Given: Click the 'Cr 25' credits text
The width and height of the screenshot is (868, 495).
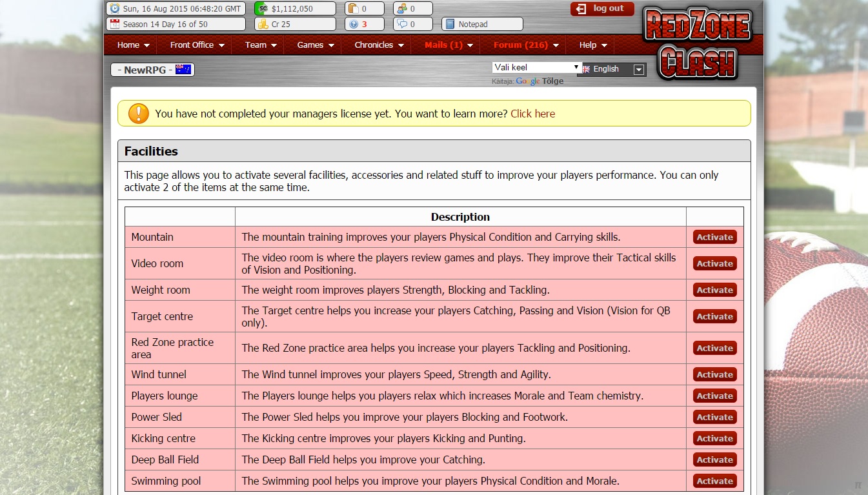Looking at the screenshot, I should 281,25.
